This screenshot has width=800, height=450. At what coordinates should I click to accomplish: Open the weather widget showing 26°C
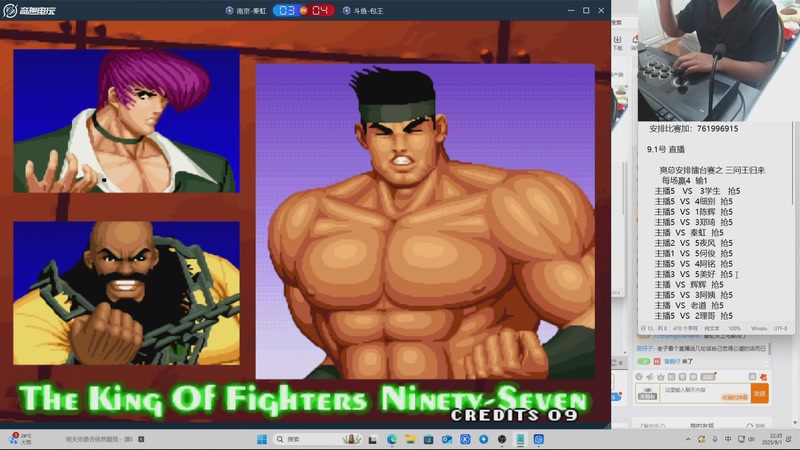pyautogui.click(x=20, y=439)
